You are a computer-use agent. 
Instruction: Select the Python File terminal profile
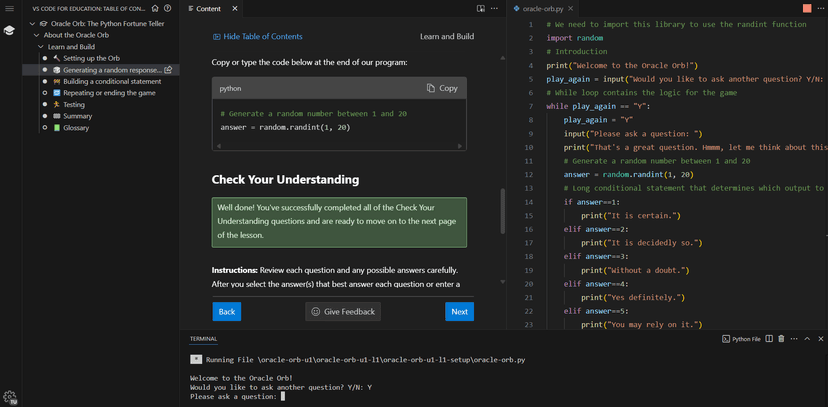point(741,339)
